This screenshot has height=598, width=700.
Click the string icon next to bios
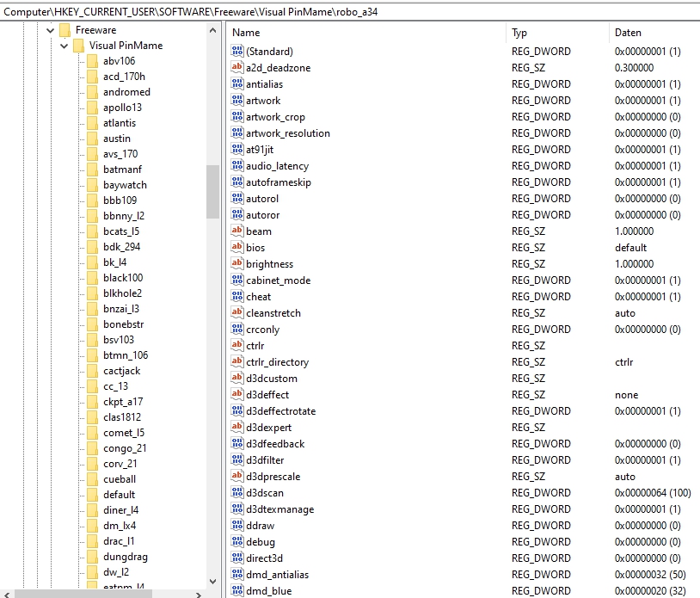pos(237,247)
